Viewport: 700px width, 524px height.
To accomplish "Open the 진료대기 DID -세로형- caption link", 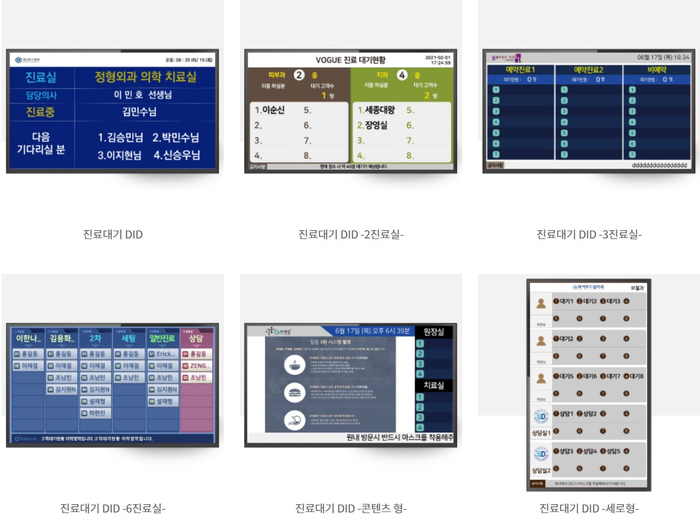I will 588,508.
